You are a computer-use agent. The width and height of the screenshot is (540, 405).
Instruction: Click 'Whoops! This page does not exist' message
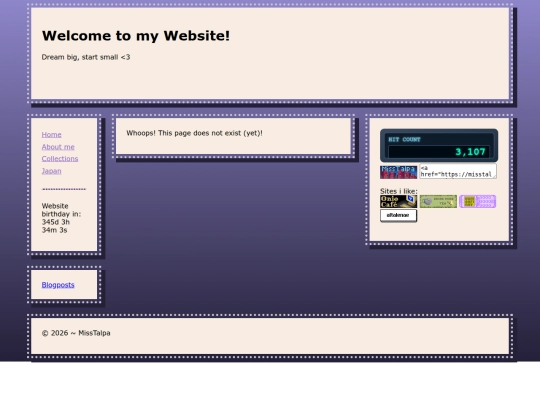(194, 133)
